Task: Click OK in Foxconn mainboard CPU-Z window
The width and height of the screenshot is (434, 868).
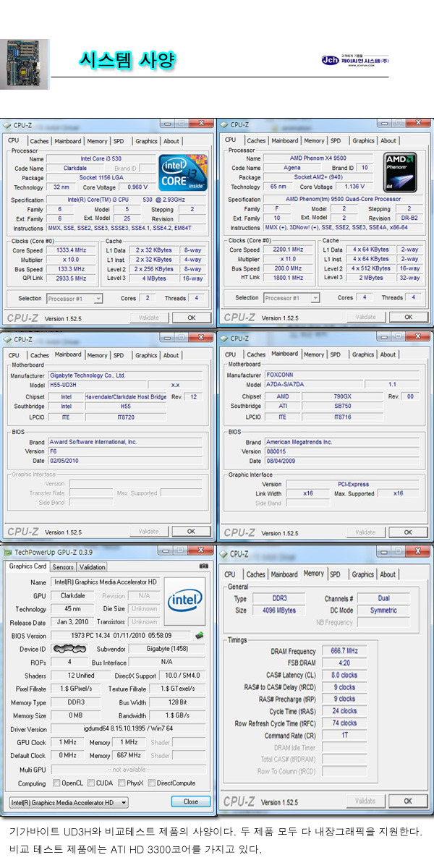Action: click(408, 532)
